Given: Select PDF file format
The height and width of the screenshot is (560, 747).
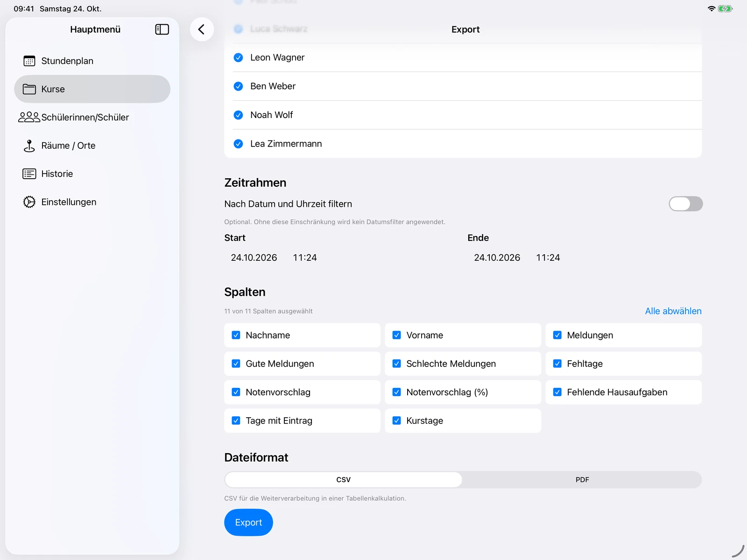Looking at the screenshot, I should point(582,480).
